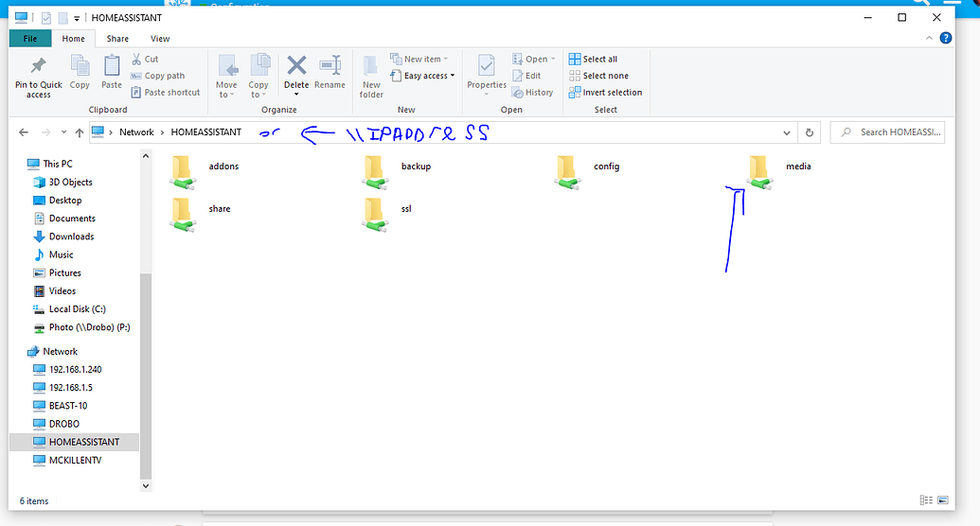Select This PC in navigation pane
The height and width of the screenshot is (526, 980).
(50, 164)
